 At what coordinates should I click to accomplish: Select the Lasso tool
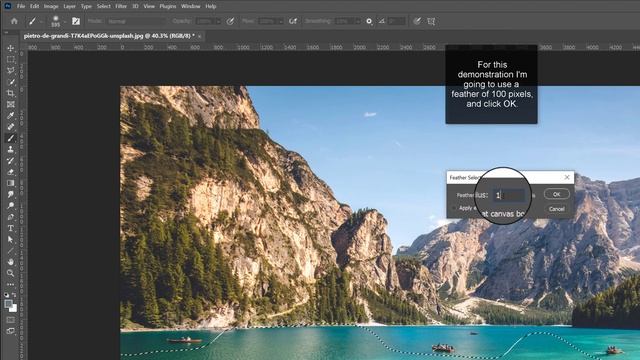click(x=11, y=71)
